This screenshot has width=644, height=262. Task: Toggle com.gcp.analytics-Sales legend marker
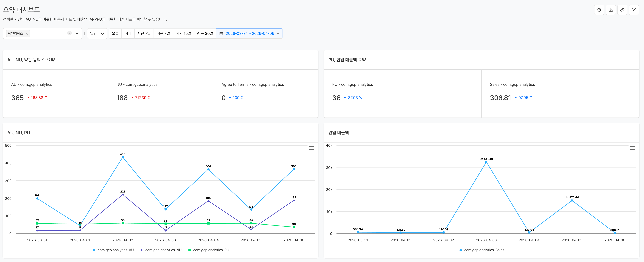(x=460, y=250)
